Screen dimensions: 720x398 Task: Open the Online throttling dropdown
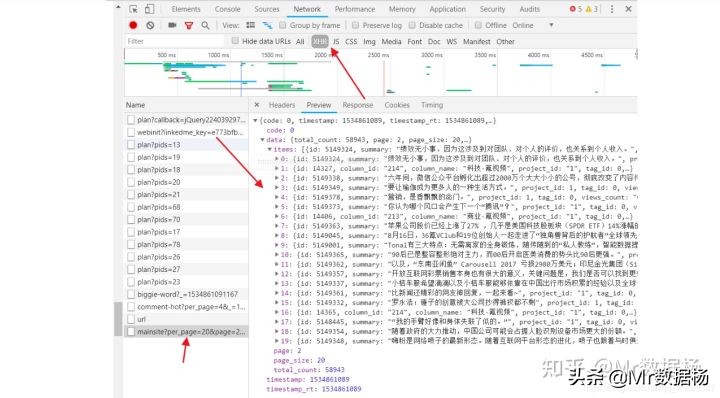(x=533, y=25)
